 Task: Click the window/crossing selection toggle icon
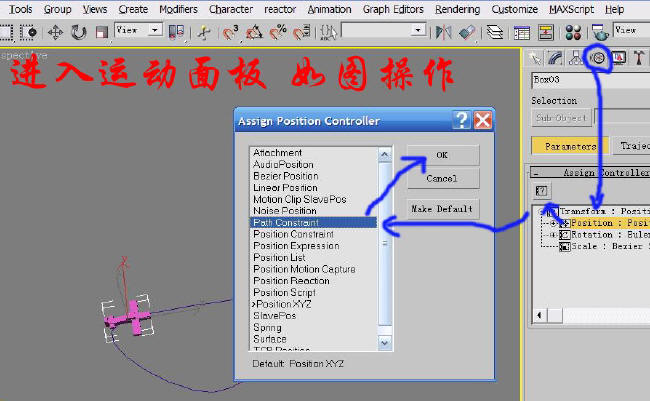coord(28,32)
